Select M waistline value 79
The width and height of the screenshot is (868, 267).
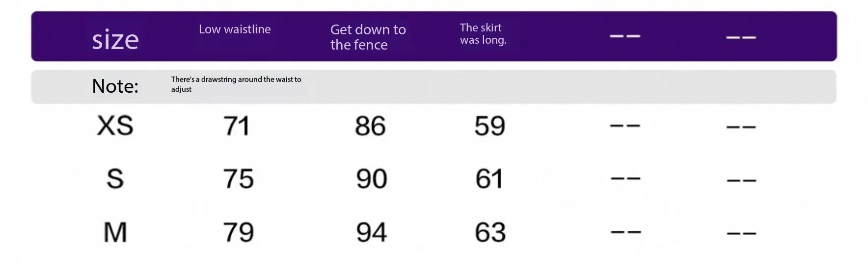point(238,232)
